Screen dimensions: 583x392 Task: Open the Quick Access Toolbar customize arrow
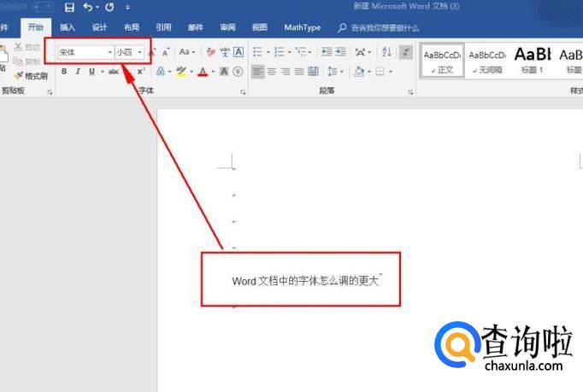pos(127,8)
